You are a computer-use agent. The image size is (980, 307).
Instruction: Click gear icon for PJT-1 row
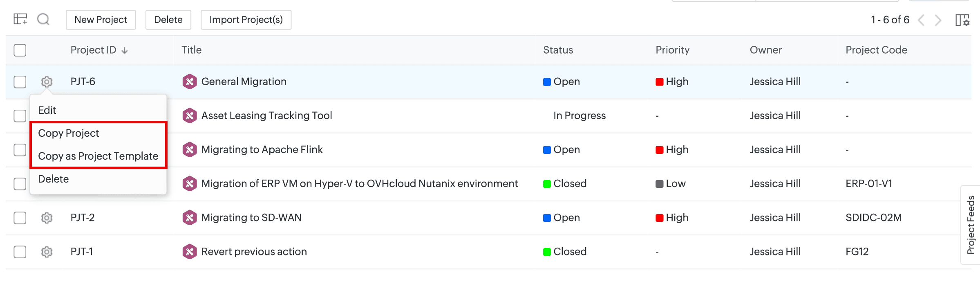point(47,252)
